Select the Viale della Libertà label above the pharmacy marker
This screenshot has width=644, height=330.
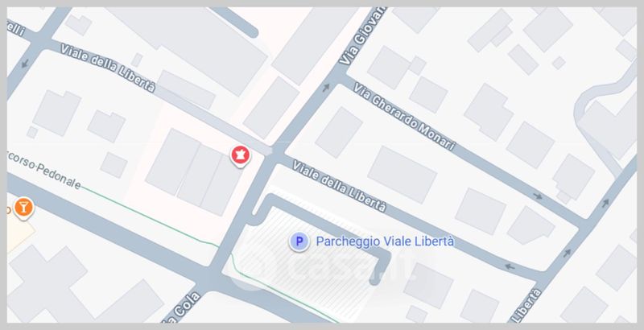click(108, 68)
